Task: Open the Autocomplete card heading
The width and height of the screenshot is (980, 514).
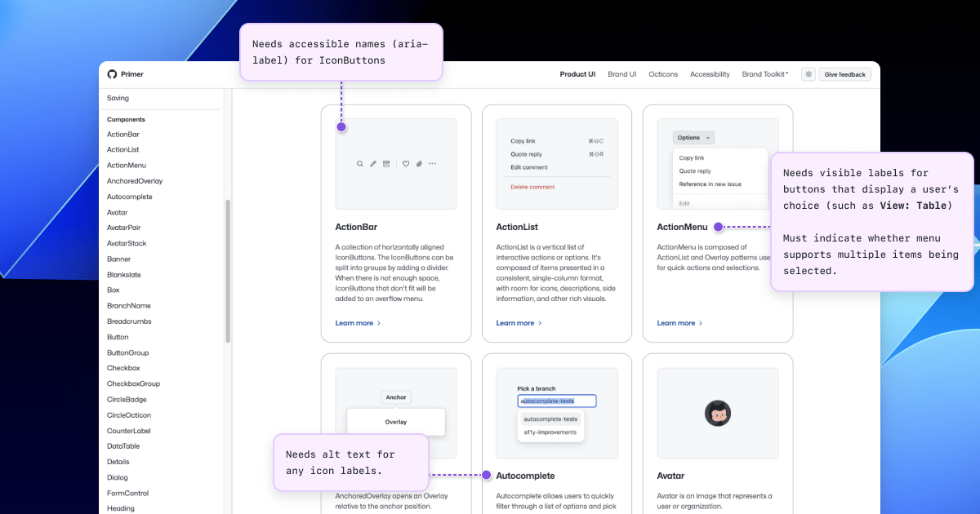Action: (525, 476)
